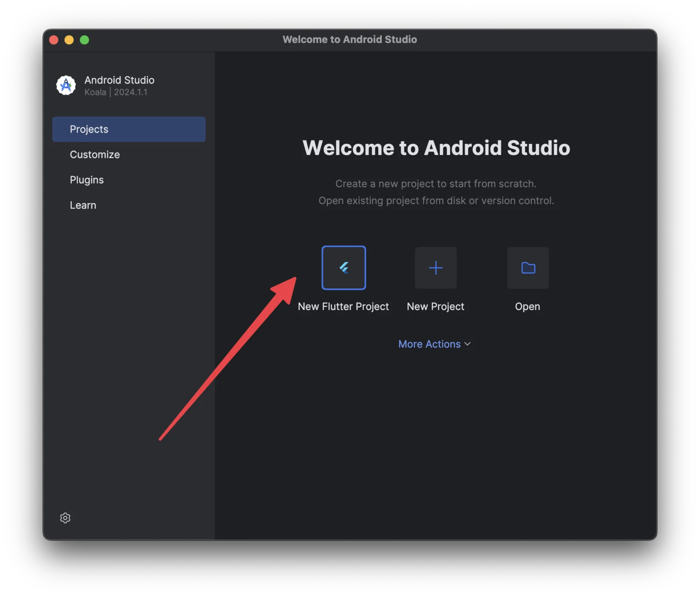Expand the More Actions dropdown

coord(434,344)
